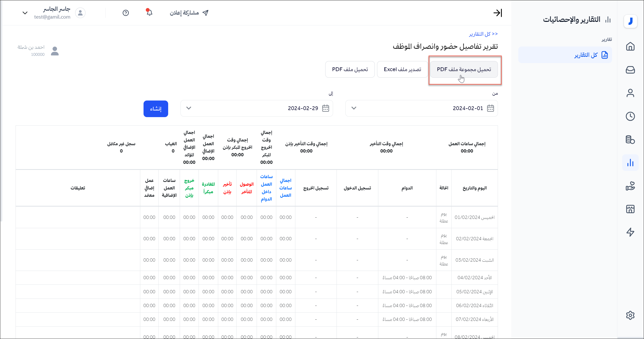Click the lightning bolt sidebar icon

[x=630, y=232]
